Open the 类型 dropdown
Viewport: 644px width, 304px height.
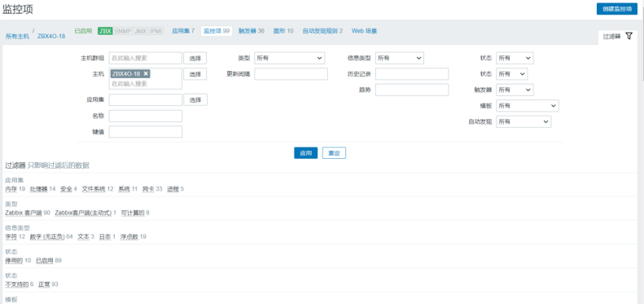tap(290, 58)
